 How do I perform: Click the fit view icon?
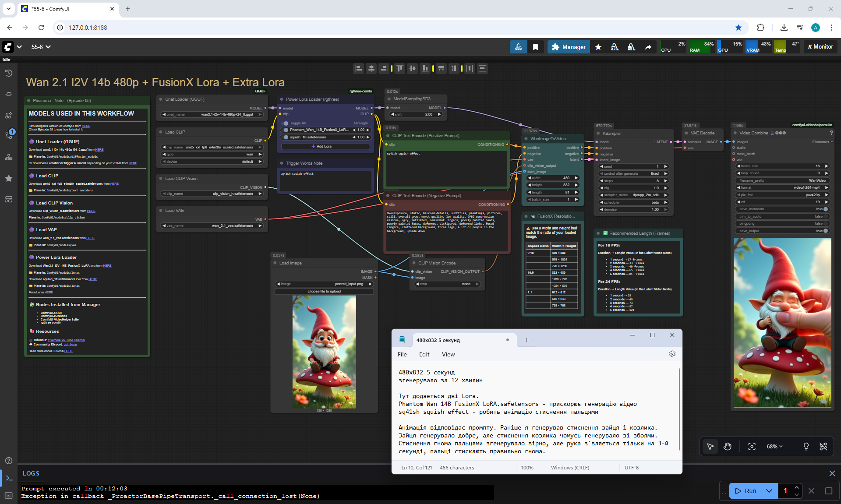click(752, 446)
